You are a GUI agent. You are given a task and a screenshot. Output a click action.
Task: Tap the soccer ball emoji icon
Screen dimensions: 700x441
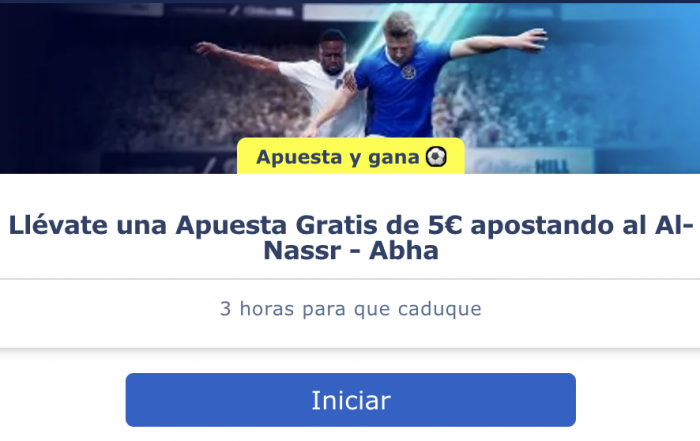tap(436, 157)
